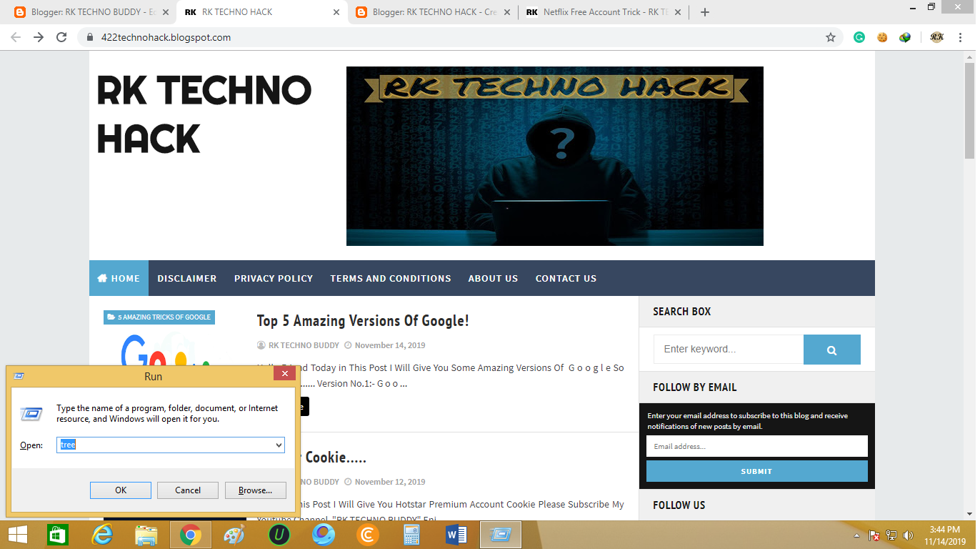
Task: Click the volume speaker tray icon
Action: point(908,535)
